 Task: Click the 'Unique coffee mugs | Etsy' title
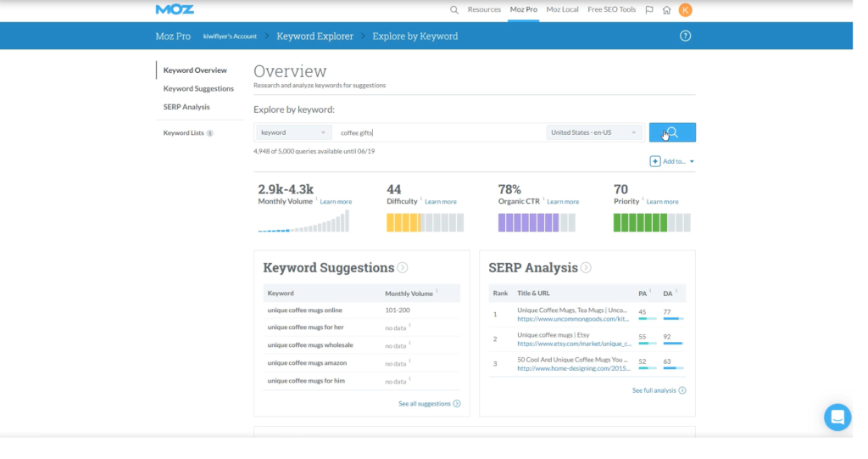click(x=553, y=335)
